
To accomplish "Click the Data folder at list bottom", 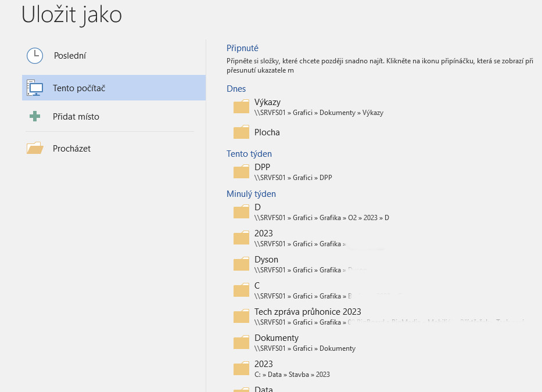I will 264,389.
